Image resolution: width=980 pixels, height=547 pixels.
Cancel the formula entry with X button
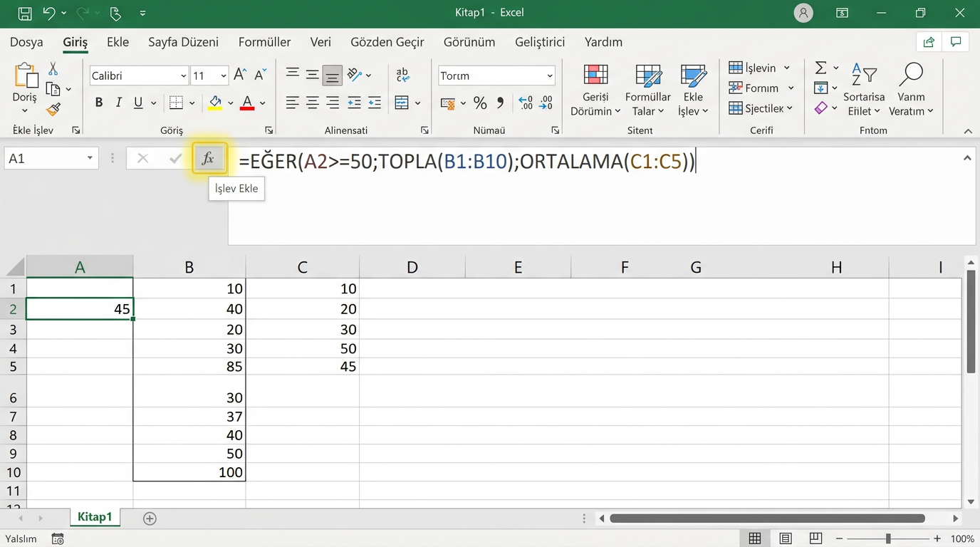click(x=142, y=158)
